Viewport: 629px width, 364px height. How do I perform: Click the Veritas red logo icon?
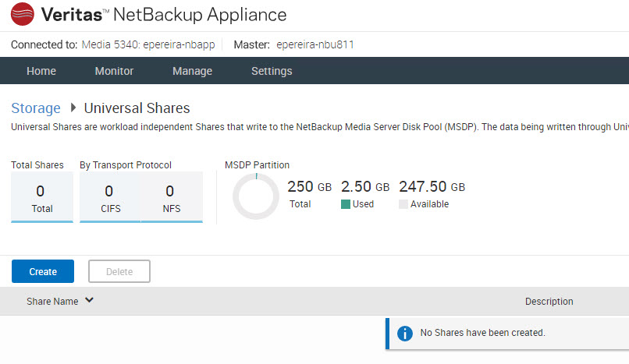pyautogui.click(x=23, y=14)
